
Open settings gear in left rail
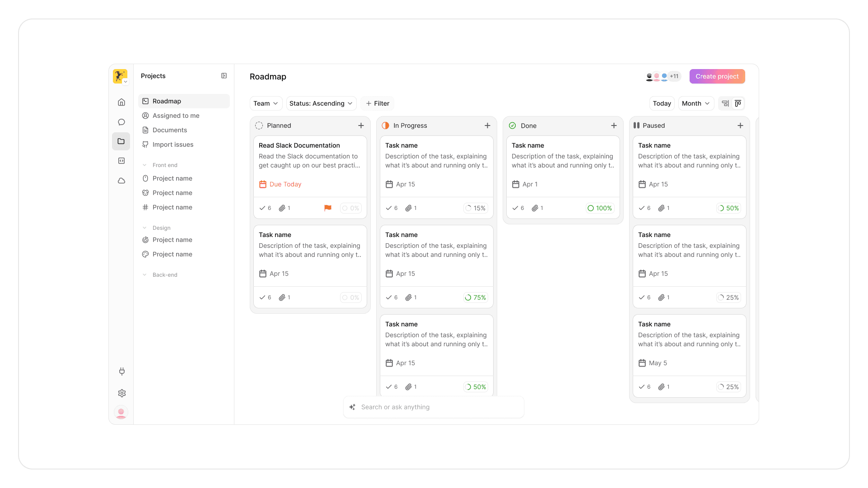pyautogui.click(x=121, y=393)
